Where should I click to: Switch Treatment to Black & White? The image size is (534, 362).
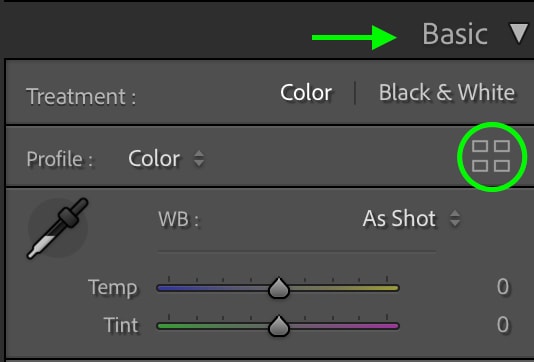tap(447, 93)
